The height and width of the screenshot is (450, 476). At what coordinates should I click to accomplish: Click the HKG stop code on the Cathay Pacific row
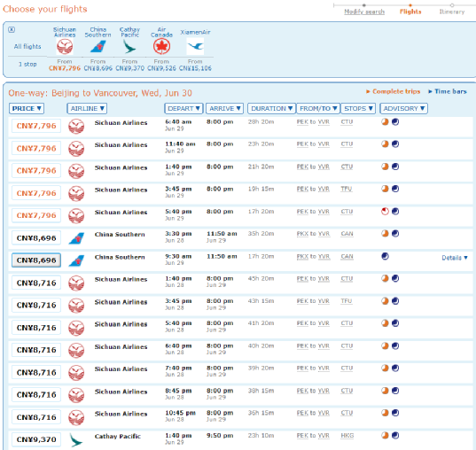[x=347, y=436]
